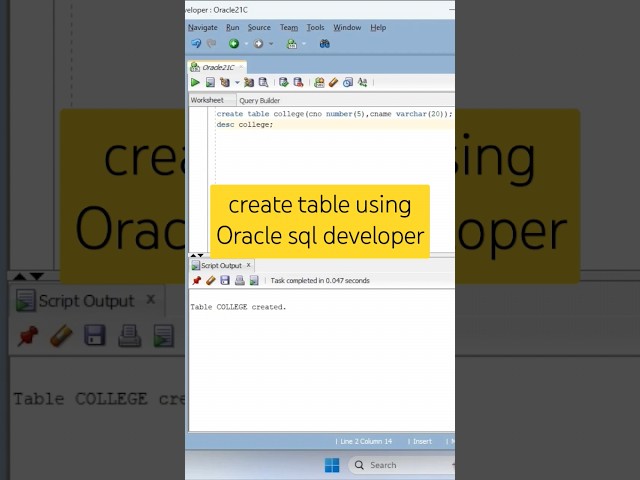
Task: Click the greyed-out Redo arrow icon
Action: (211, 43)
